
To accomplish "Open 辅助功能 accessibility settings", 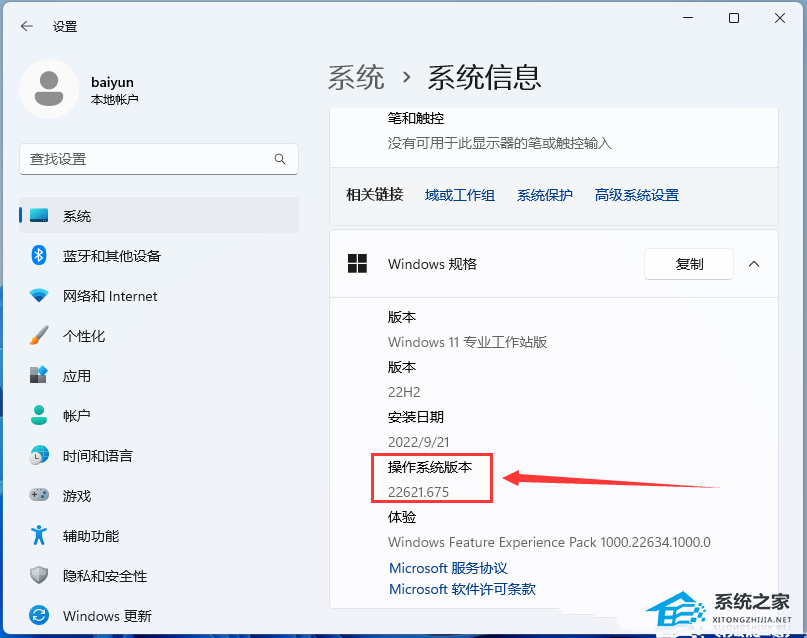I will [x=90, y=536].
